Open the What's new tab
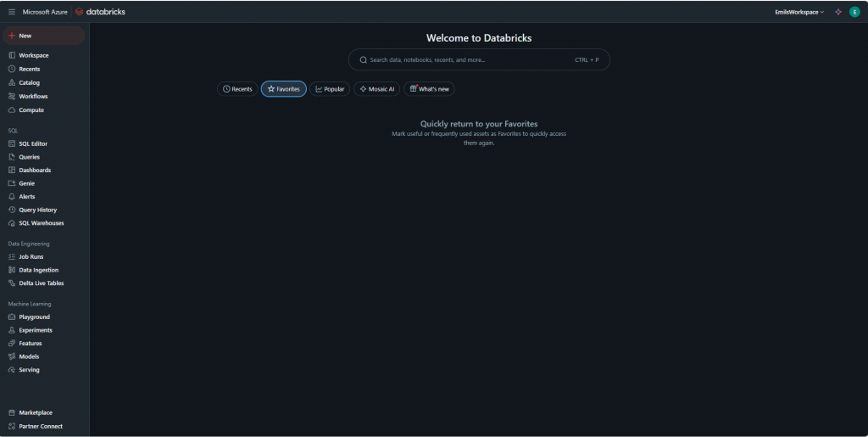 (x=429, y=88)
